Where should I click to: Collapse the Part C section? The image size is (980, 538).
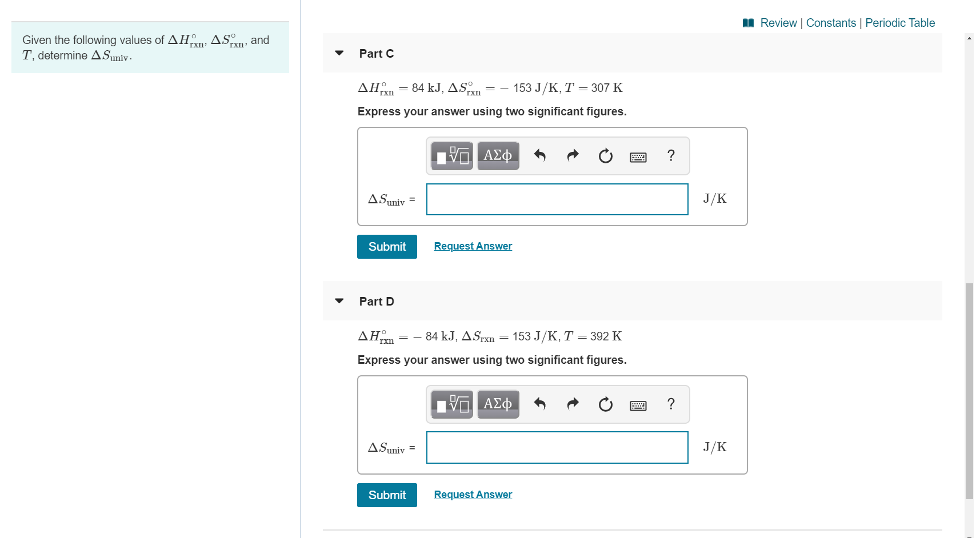click(x=339, y=53)
